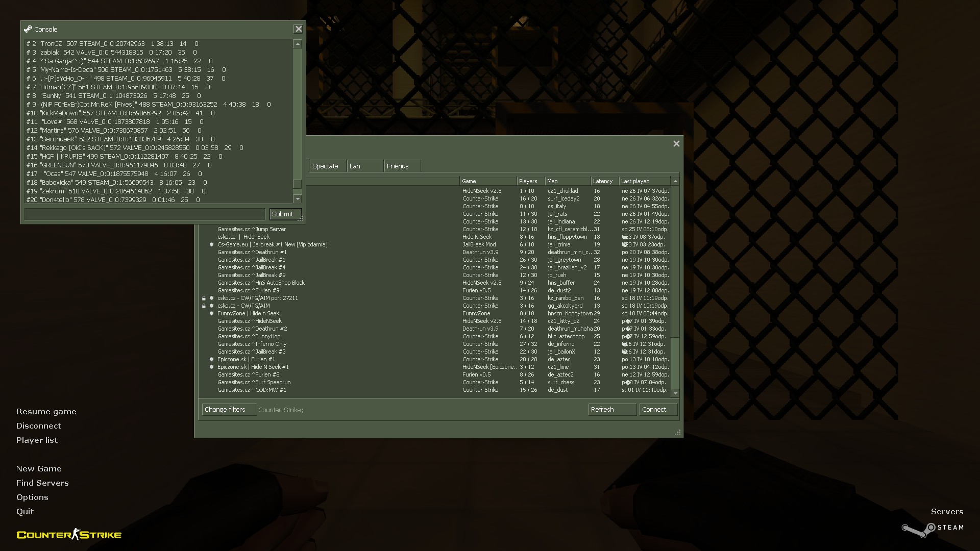
Task: Open Find Servers from main menu
Action: click(x=42, y=483)
